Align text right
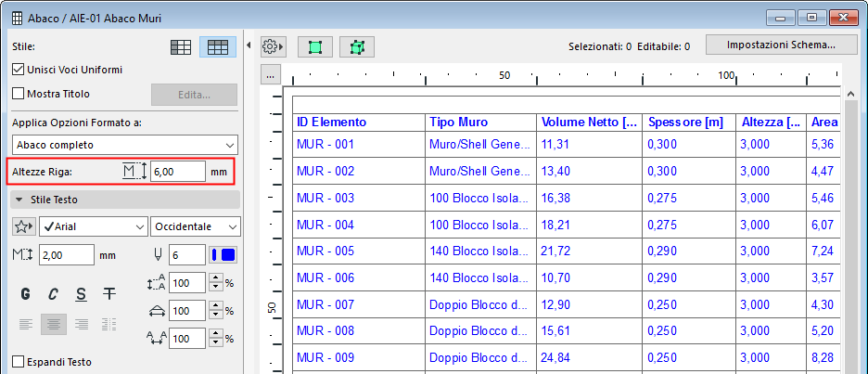868x374 pixels. 82,324
